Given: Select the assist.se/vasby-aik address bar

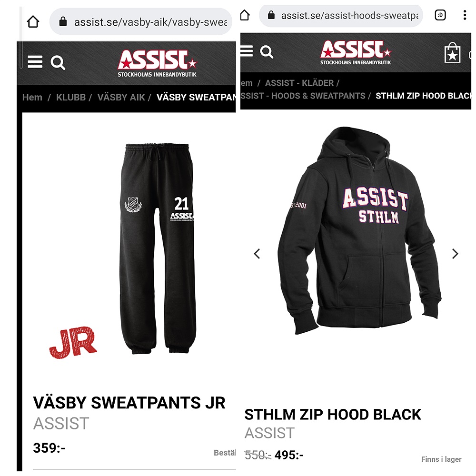Looking at the screenshot, I should [x=141, y=22].
